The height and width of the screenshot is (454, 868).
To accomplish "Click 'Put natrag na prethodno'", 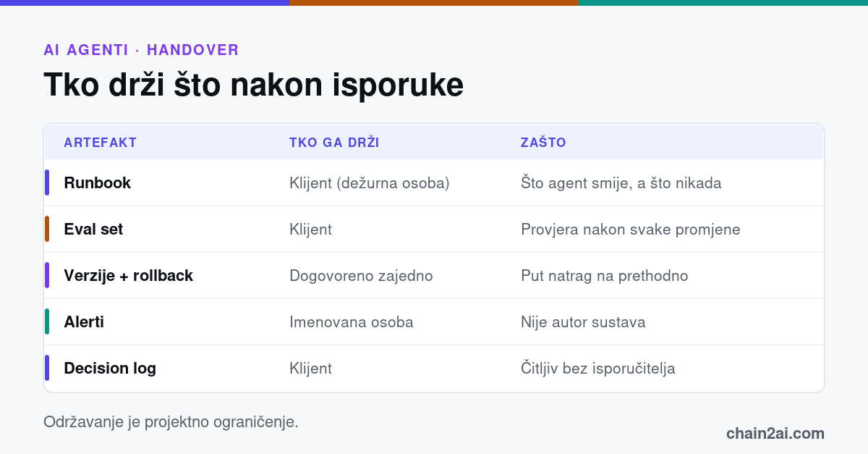I will tap(604, 276).
